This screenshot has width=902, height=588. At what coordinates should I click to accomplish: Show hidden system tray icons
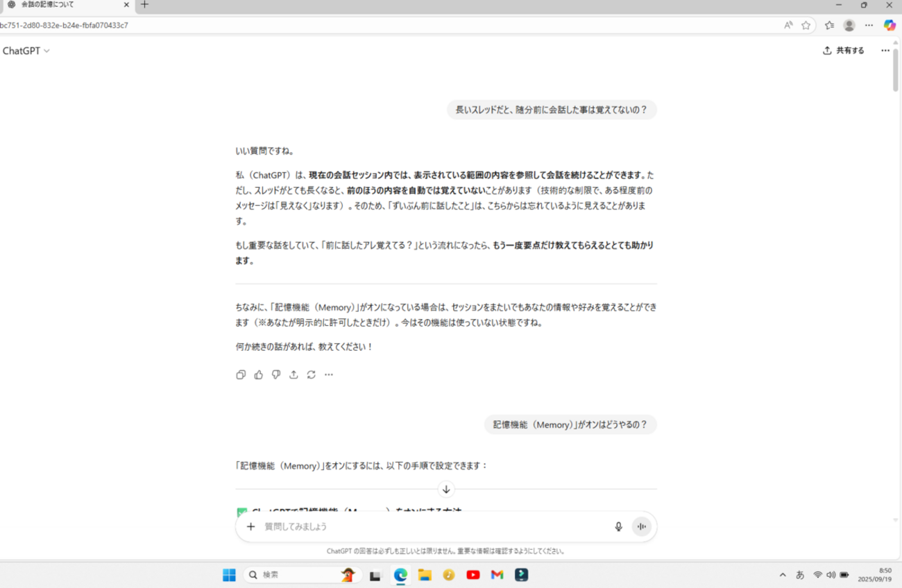click(x=783, y=575)
